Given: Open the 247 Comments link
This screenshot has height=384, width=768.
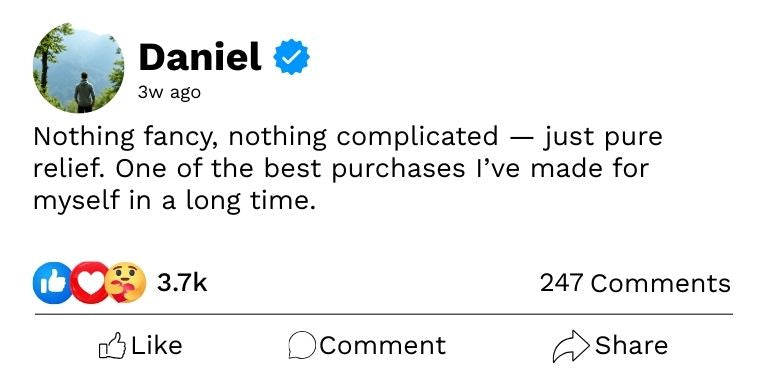Looking at the screenshot, I should click(635, 283).
